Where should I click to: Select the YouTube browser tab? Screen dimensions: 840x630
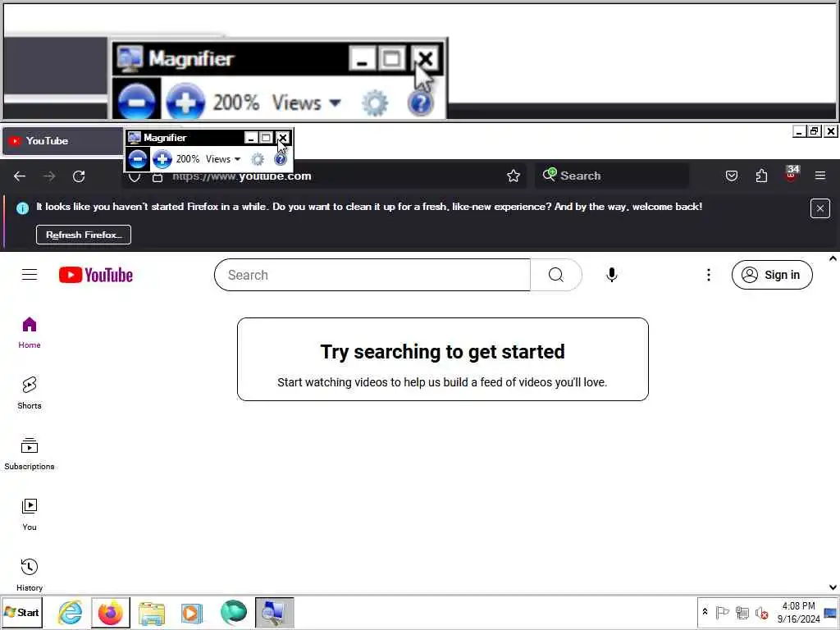(62, 141)
